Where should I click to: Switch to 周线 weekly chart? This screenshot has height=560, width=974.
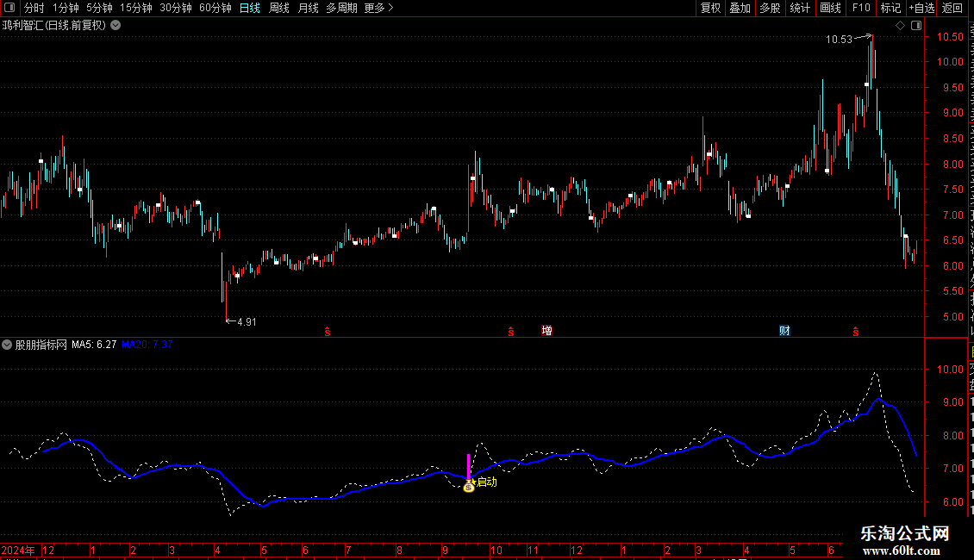point(279,8)
